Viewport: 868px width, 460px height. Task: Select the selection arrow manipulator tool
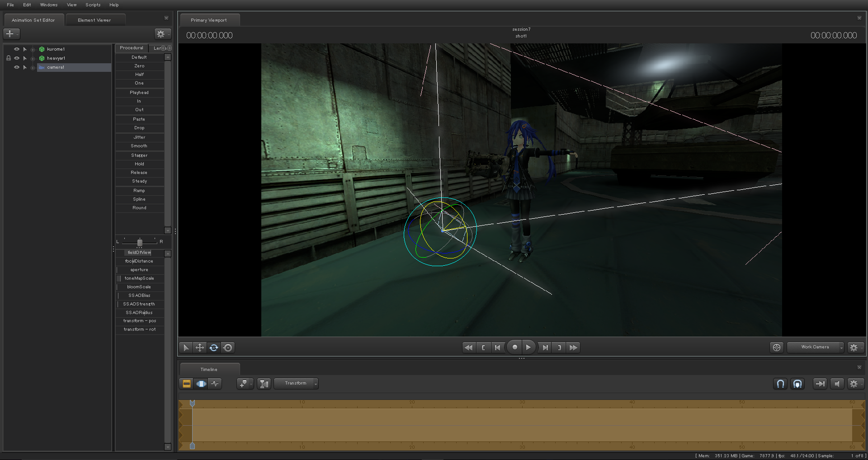pos(185,347)
